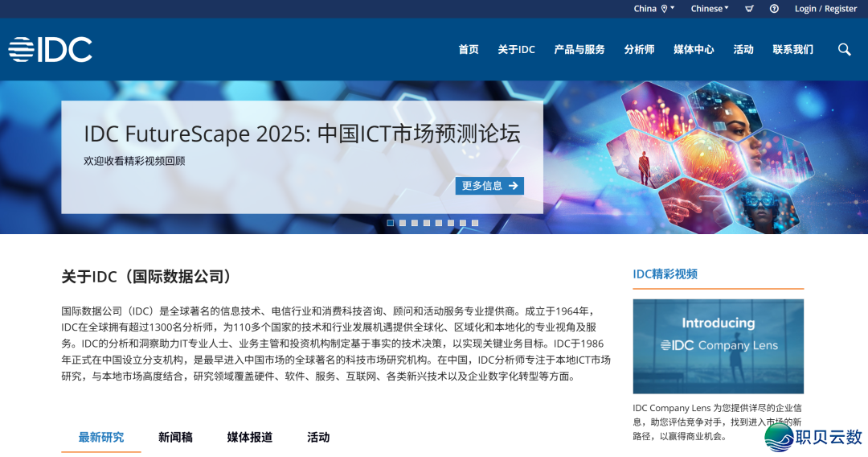
Task: Open the IDC Company Lens video thumbnail
Action: (718, 346)
